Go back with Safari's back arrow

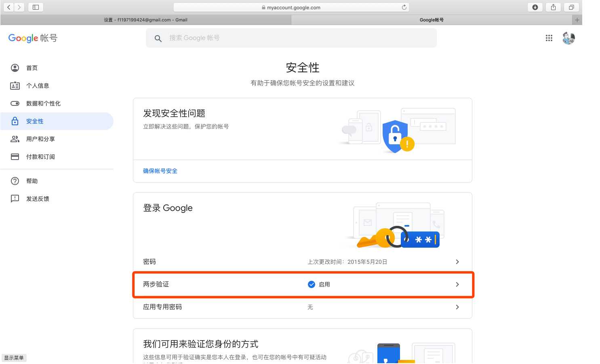click(x=8, y=7)
